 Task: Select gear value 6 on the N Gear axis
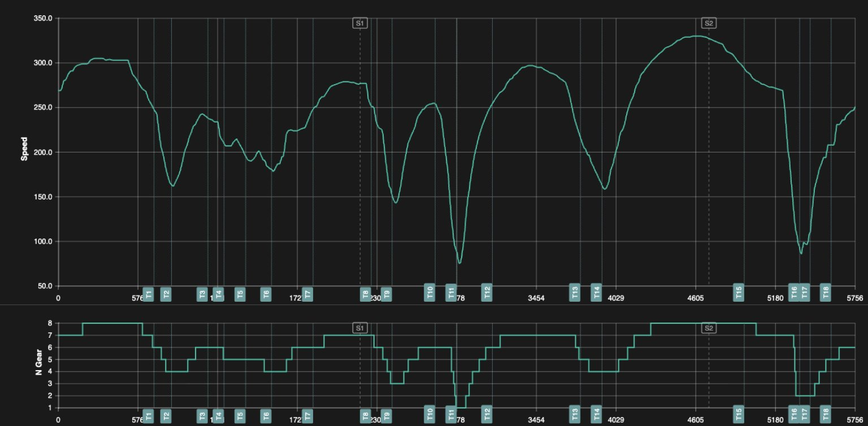point(50,347)
